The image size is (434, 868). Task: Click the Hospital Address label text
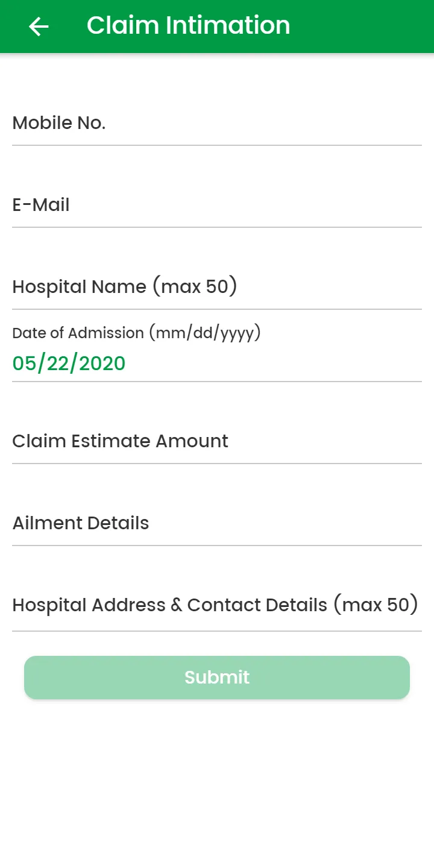point(215,605)
